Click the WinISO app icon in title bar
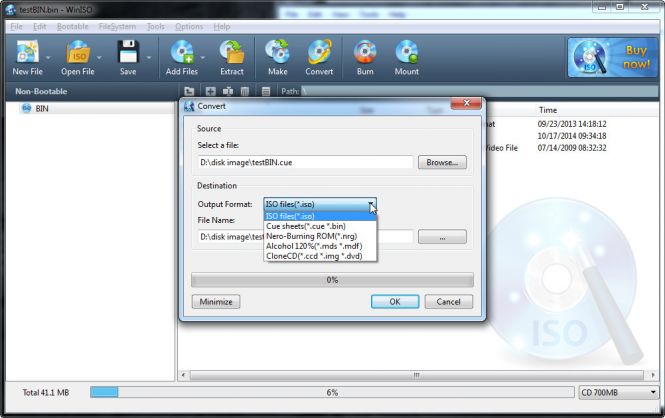 (x=10, y=9)
